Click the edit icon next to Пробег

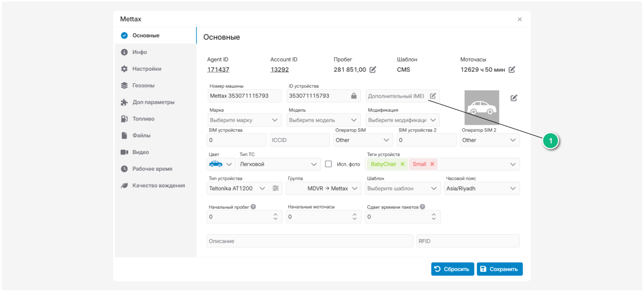point(373,70)
